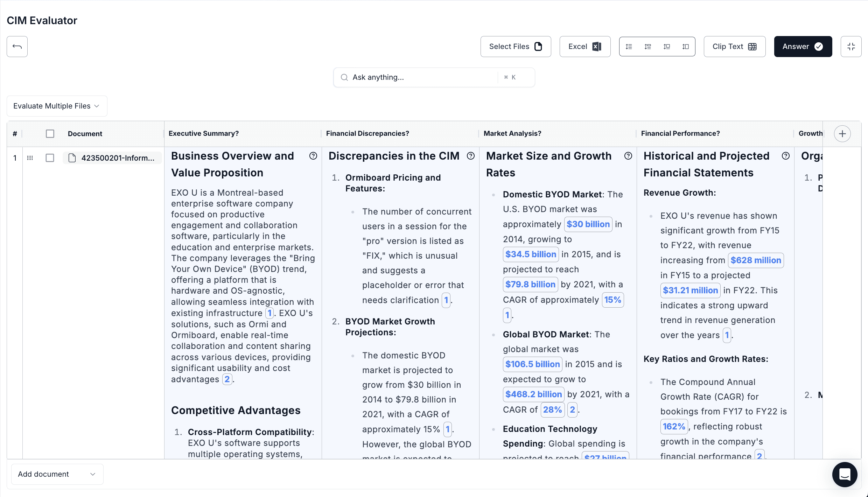Image resolution: width=868 pixels, height=497 pixels.
Task: Click 'BYOD Market Growth Projections:' heading
Action: pyautogui.click(x=390, y=327)
